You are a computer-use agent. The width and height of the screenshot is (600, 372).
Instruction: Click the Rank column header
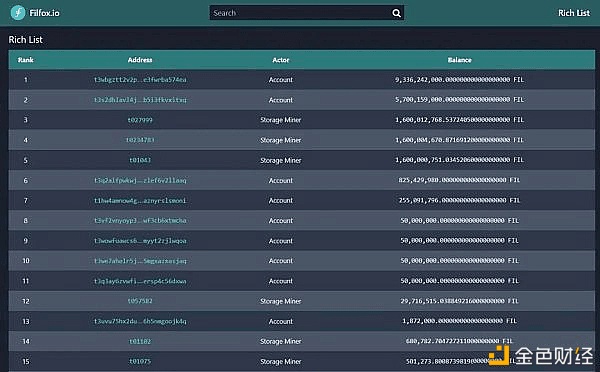26,60
